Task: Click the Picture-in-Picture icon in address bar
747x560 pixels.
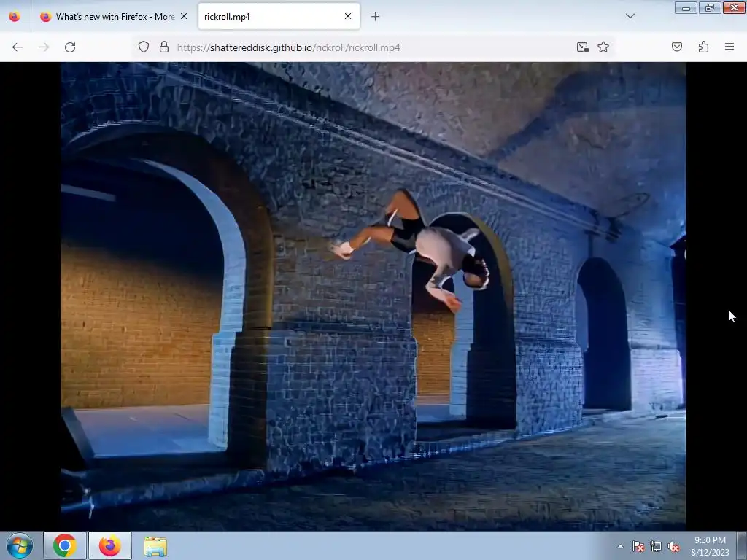Action: pos(582,47)
